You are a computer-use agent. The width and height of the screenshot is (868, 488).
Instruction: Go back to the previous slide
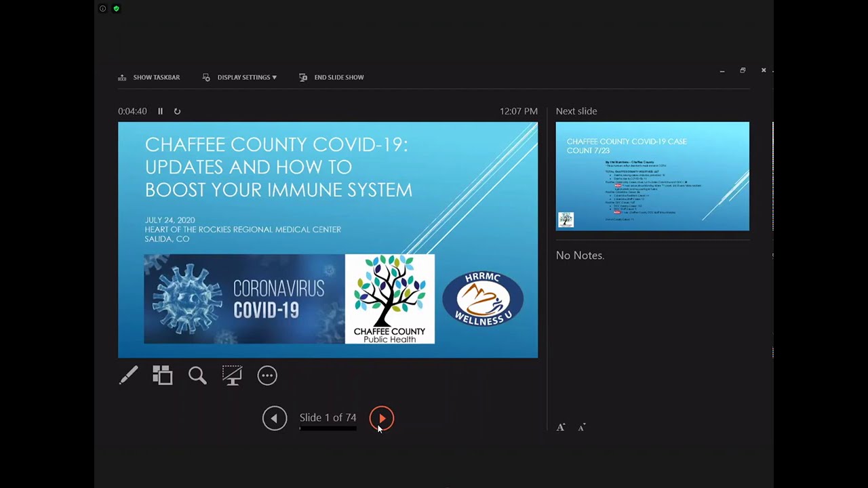(275, 418)
